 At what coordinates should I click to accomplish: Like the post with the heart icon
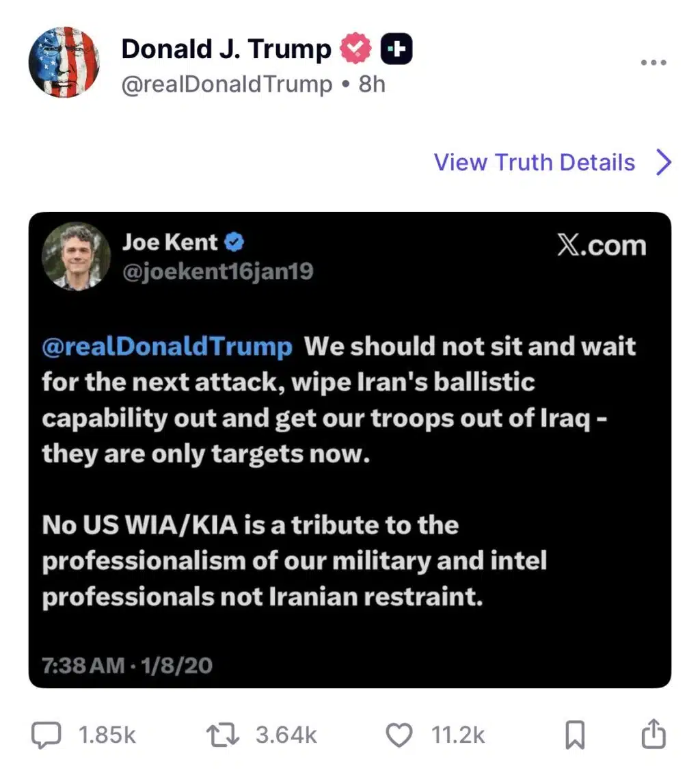pos(399,735)
